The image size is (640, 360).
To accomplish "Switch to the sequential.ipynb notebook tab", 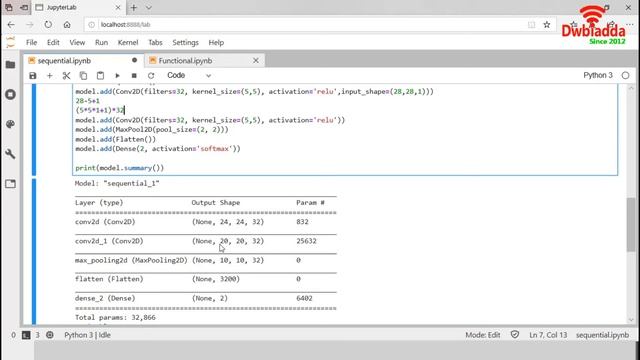I will (83, 60).
